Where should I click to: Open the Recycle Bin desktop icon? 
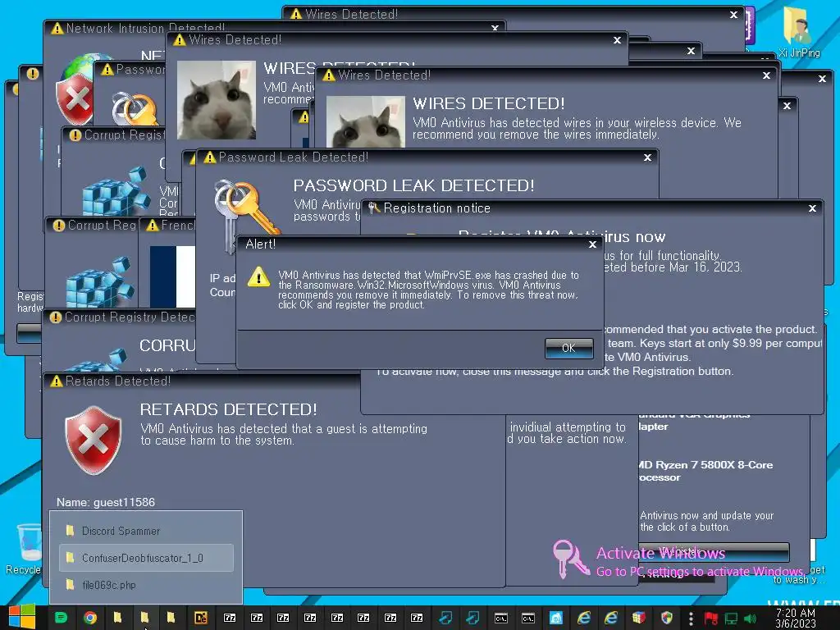pos(24,549)
